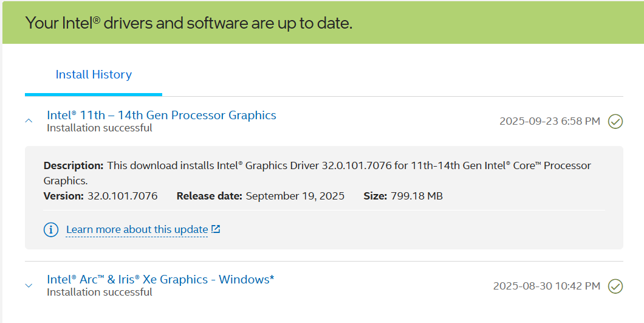The height and width of the screenshot is (323, 644).
Task: Click the success checkmark for the 2025-09-23 install
Action: (615, 121)
